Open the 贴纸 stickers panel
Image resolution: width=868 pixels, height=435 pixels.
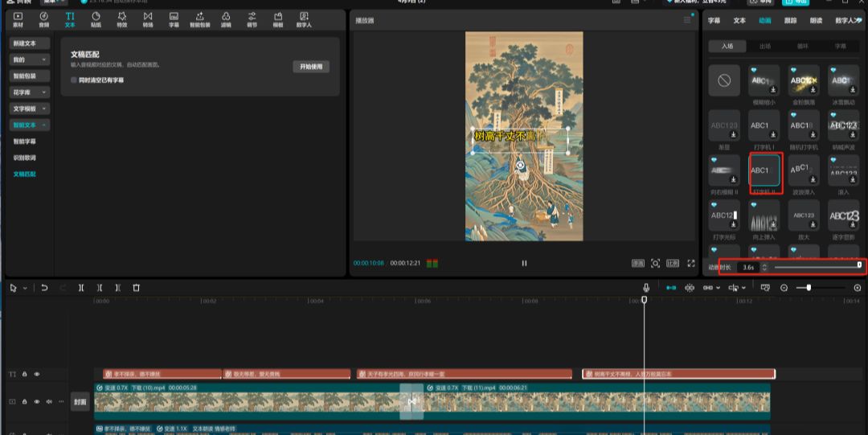coord(96,19)
